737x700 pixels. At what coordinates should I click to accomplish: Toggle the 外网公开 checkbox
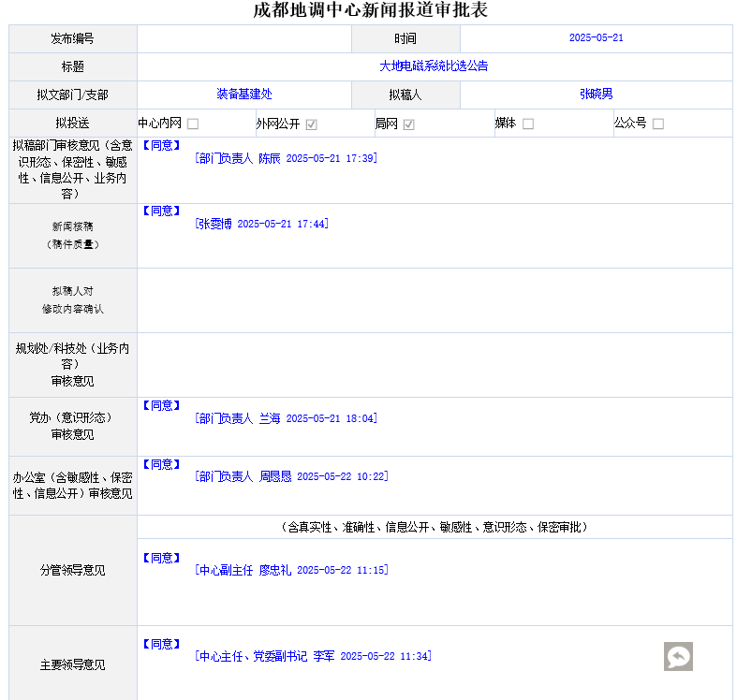tap(312, 124)
